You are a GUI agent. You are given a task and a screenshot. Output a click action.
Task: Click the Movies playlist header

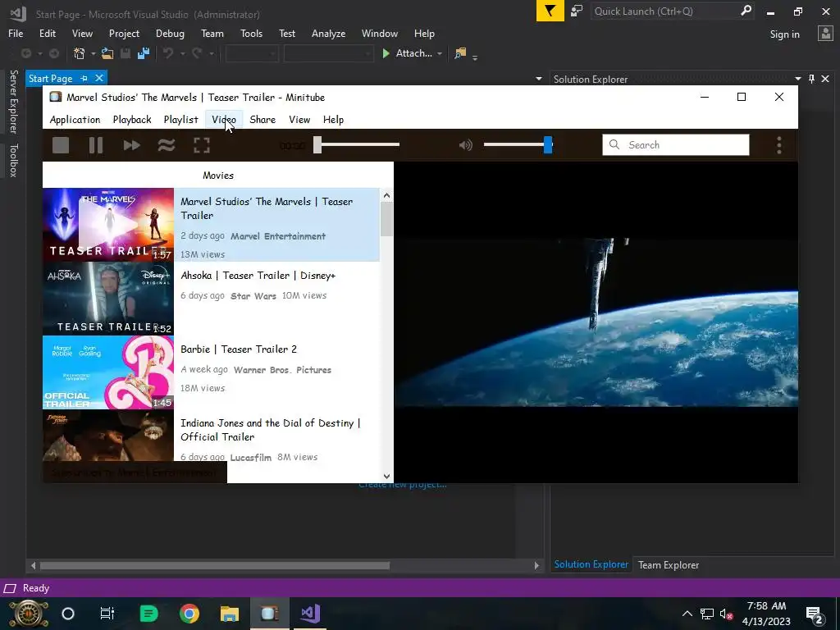click(x=218, y=176)
